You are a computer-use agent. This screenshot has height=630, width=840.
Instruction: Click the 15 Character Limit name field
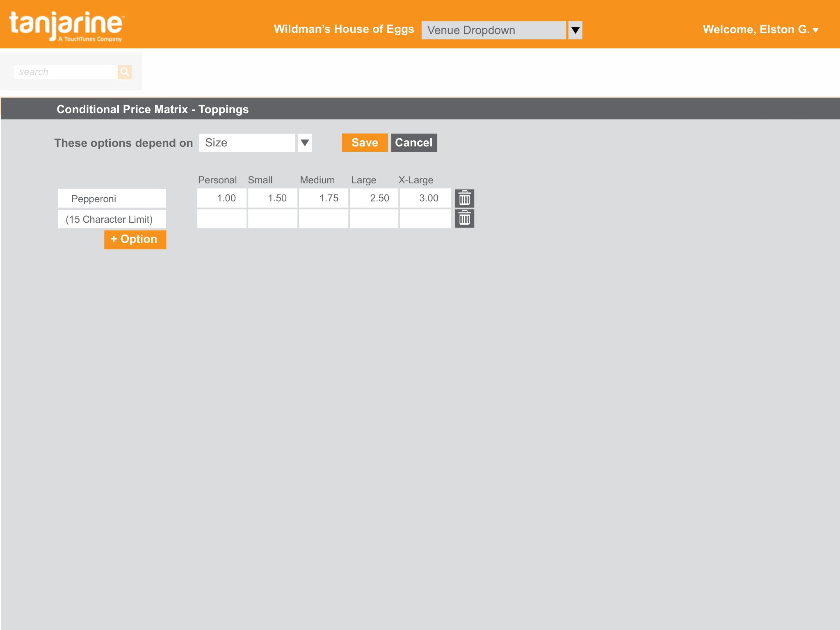point(112,219)
